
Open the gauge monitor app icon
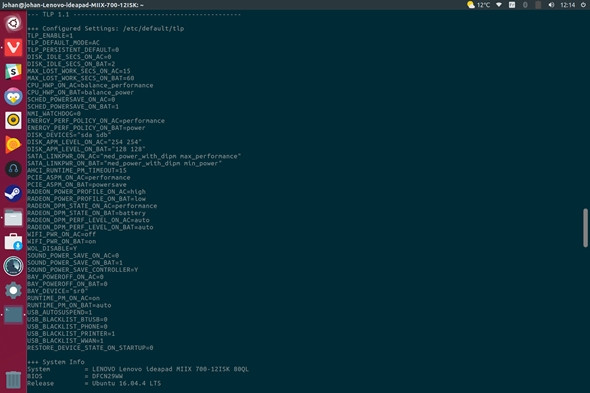coord(13,266)
